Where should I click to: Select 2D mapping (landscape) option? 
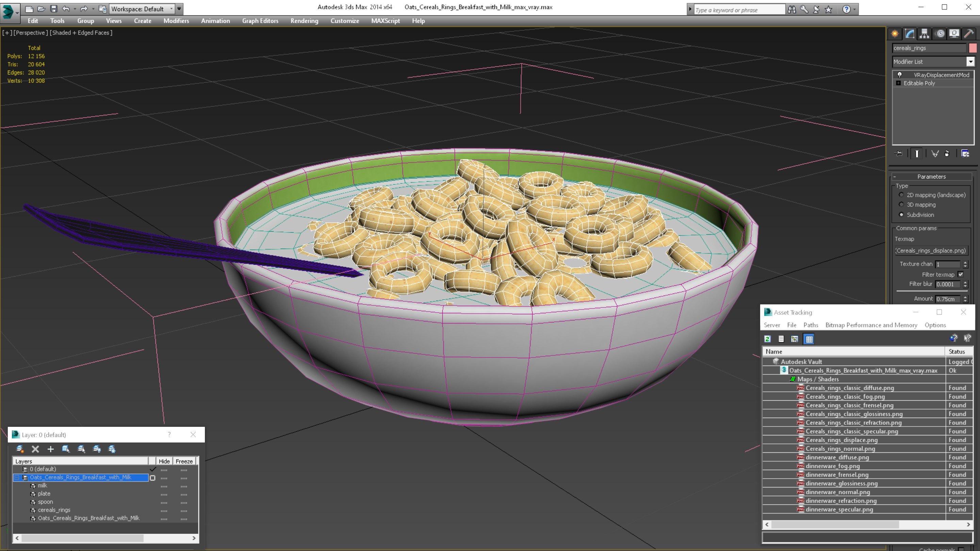pyautogui.click(x=901, y=195)
